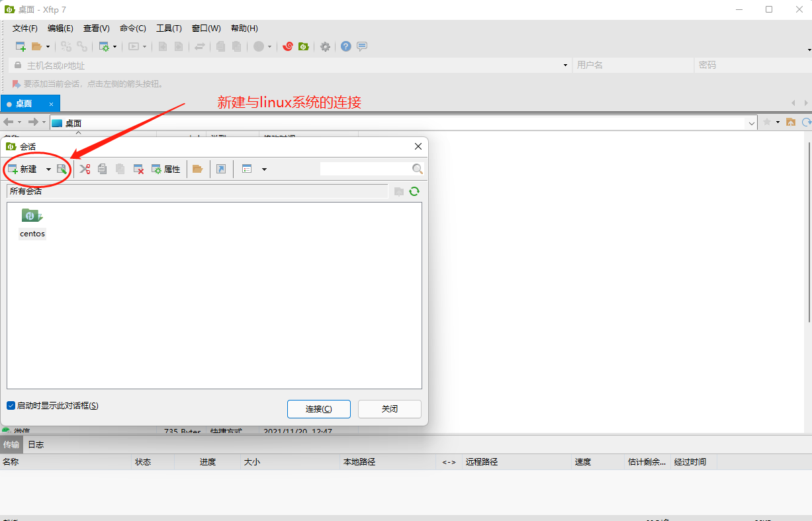Focus the 主机名或IP地址 host field

[x=289, y=66]
